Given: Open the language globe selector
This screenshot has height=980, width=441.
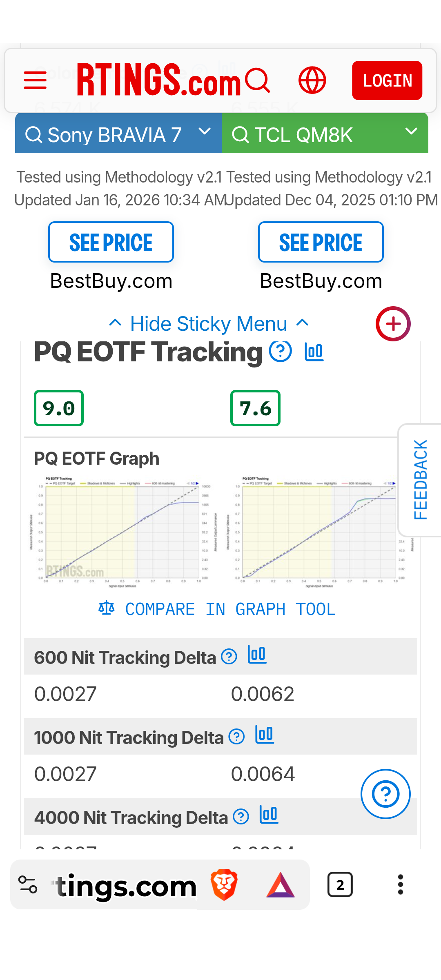Looking at the screenshot, I should [x=312, y=80].
